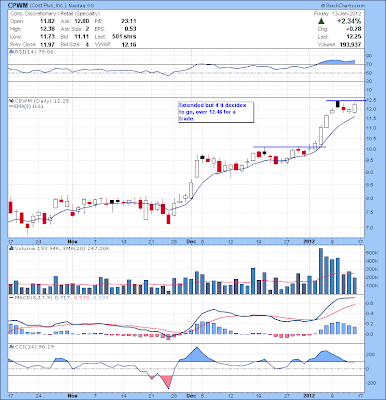The height and width of the screenshot is (400, 386).
Task: Click the Low value 11.73
Action: [x=47, y=36]
